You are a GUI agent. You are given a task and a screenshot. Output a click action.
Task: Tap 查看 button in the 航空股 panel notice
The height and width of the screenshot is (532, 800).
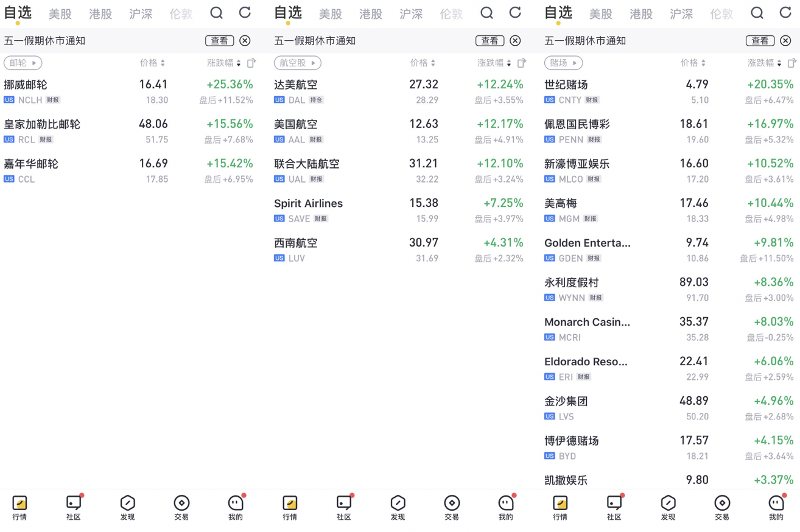click(x=490, y=41)
